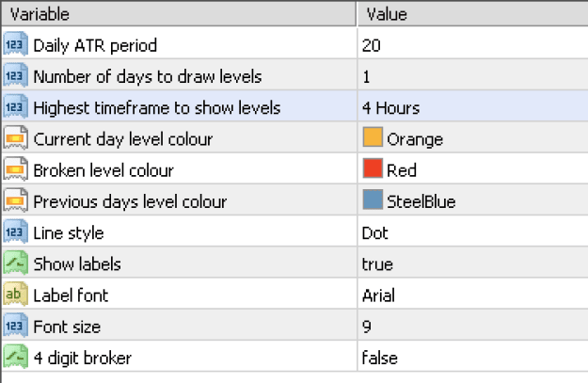
Task: Click the boolean icon beside Show labels
Action: click(16, 263)
